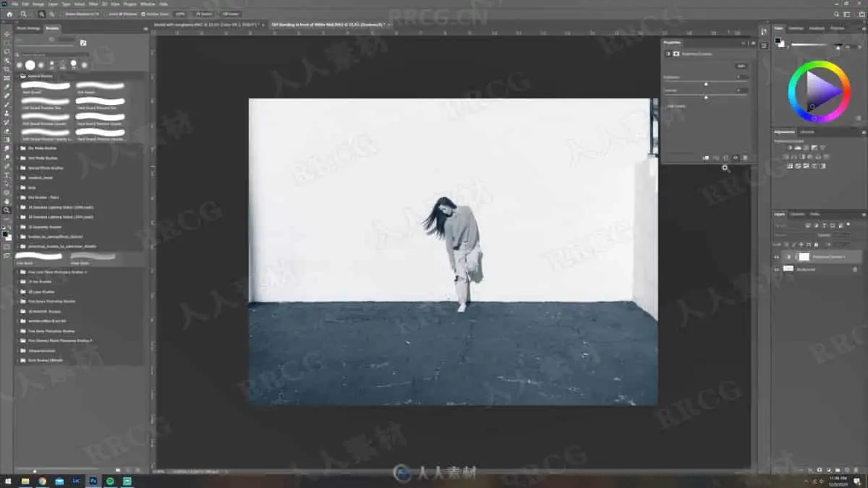Select the Crop tool

pos(7,69)
